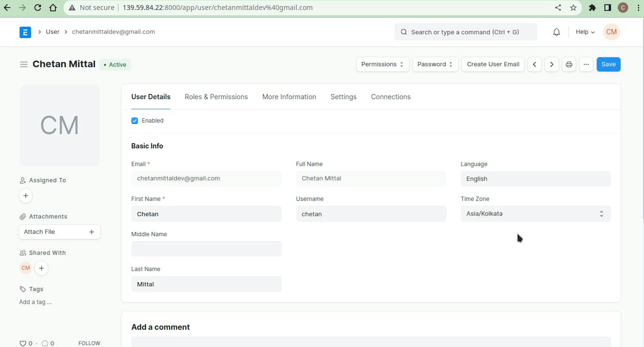Click the Frappe app logo
The width and height of the screenshot is (644, 347).
coord(25,32)
